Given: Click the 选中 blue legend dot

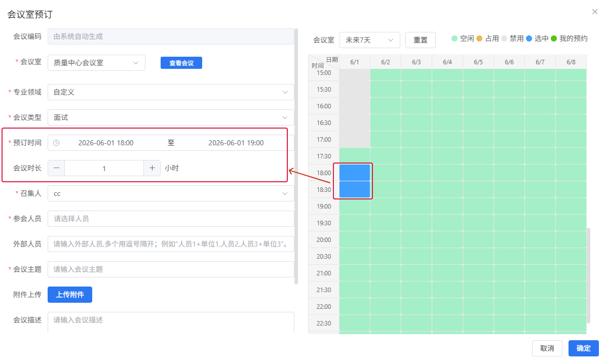Looking at the screenshot, I should point(529,38).
